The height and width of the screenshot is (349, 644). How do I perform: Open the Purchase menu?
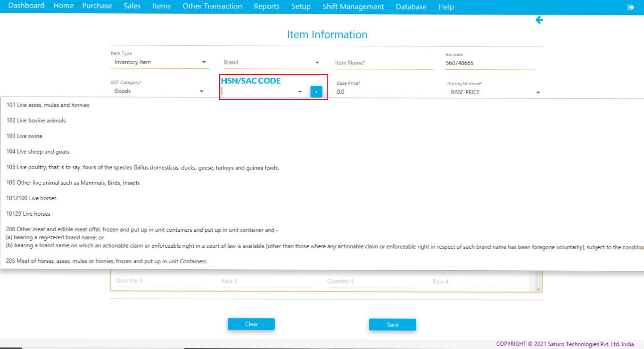click(97, 6)
